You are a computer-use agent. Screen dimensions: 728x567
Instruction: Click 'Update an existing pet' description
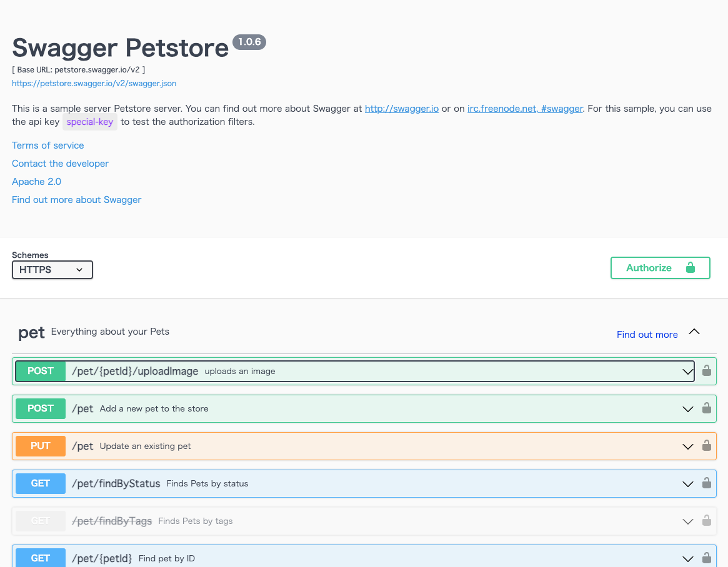point(146,446)
